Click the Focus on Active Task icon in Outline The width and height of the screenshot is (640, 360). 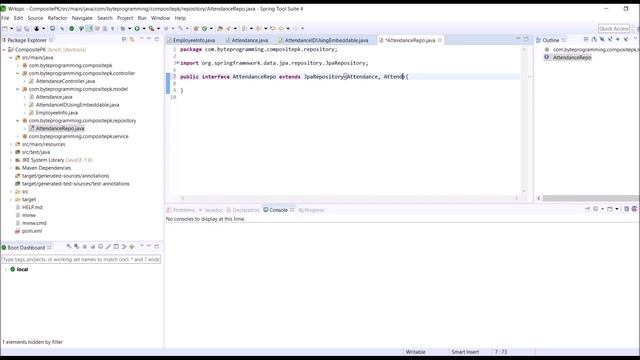coord(586,40)
